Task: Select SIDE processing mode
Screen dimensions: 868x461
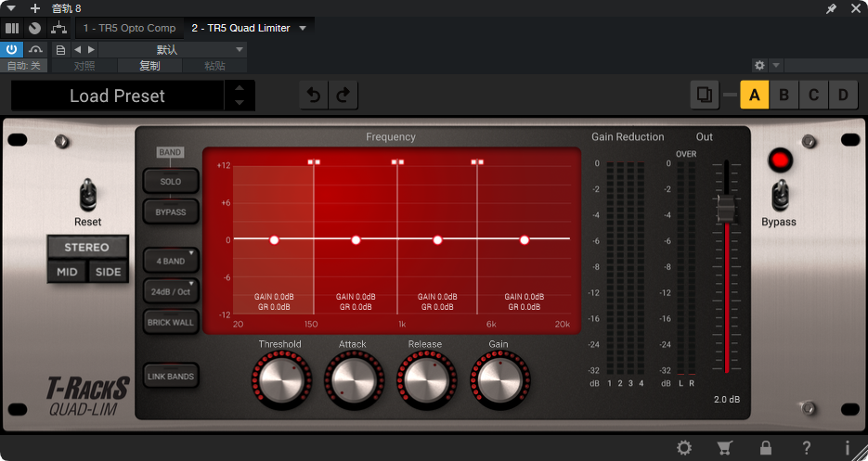Action: pyautogui.click(x=108, y=272)
